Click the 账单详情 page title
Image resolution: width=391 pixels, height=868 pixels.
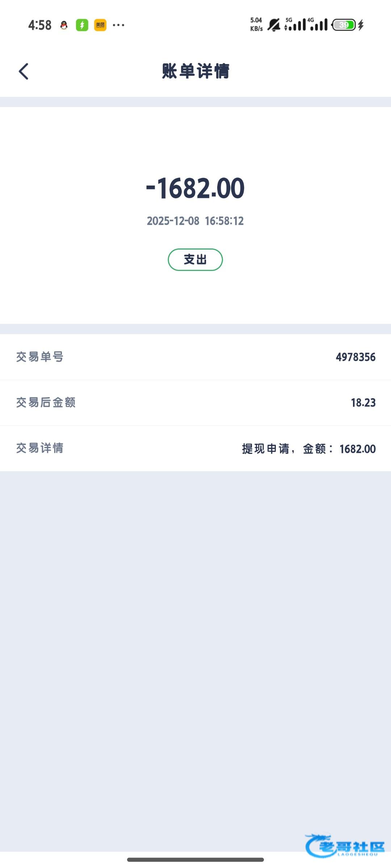[195, 71]
